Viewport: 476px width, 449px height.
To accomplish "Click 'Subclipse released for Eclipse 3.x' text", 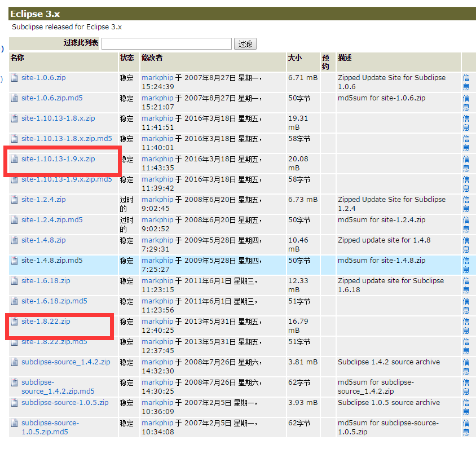I will click(67, 27).
